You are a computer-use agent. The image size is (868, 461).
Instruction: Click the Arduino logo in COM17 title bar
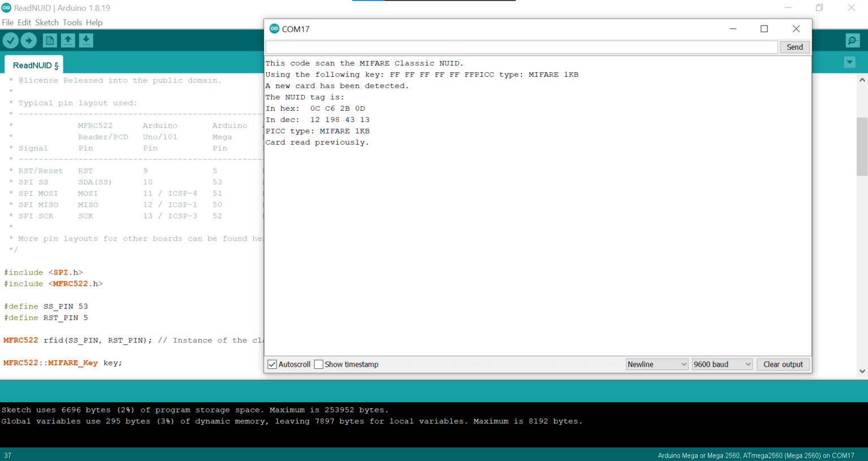274,29
